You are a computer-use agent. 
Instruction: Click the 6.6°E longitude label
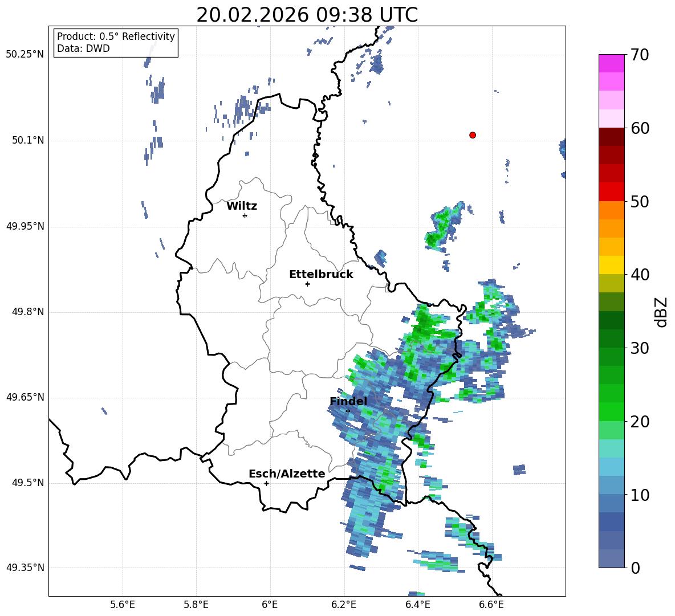pos(491,605)
